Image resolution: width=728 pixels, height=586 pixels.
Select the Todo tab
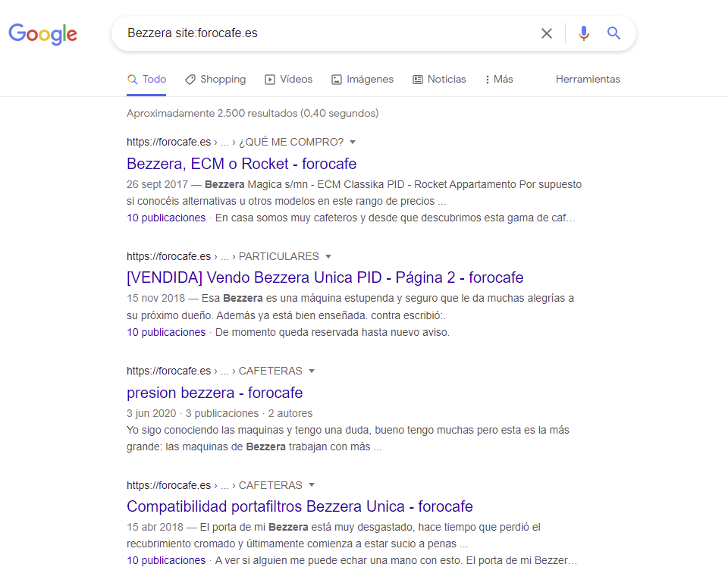(x=146, y=80)
